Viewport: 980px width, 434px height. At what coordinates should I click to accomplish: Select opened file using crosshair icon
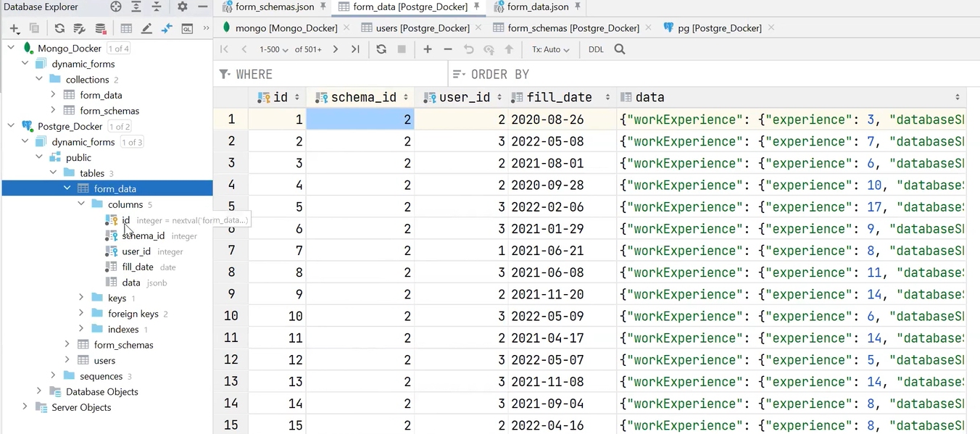(116, 7)
